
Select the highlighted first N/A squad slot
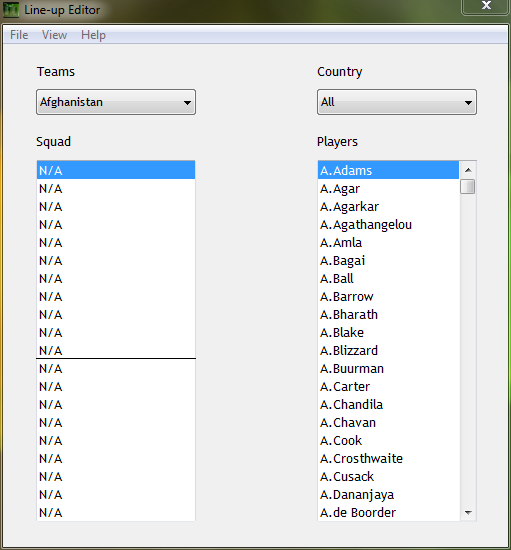tap(116, 170)
